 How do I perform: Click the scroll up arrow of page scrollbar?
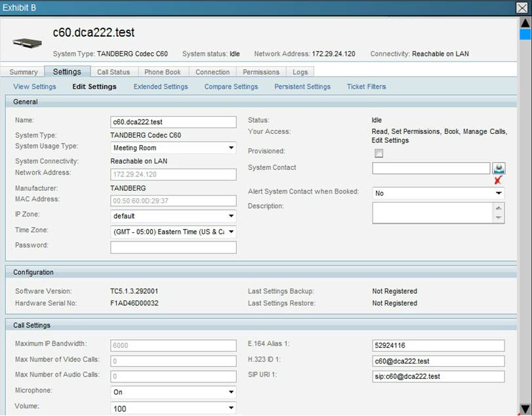coord(525,22)
